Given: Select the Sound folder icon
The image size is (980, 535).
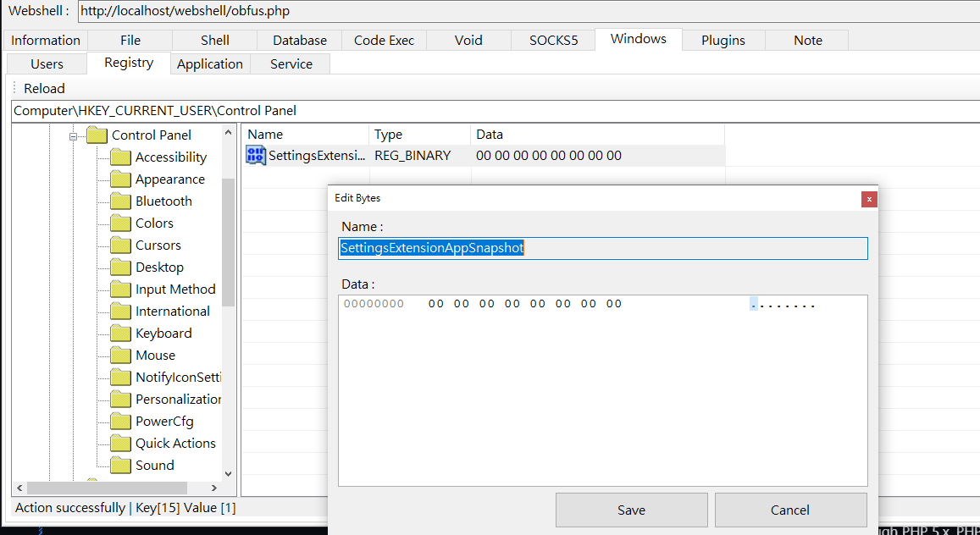Looking at the screenshot, I should pos(120,465).
